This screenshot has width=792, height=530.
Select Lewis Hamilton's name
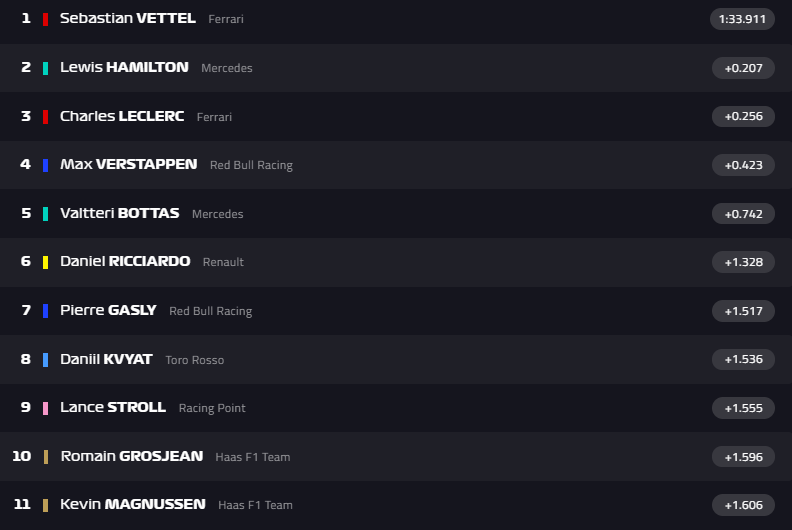(x=124, y=67)
